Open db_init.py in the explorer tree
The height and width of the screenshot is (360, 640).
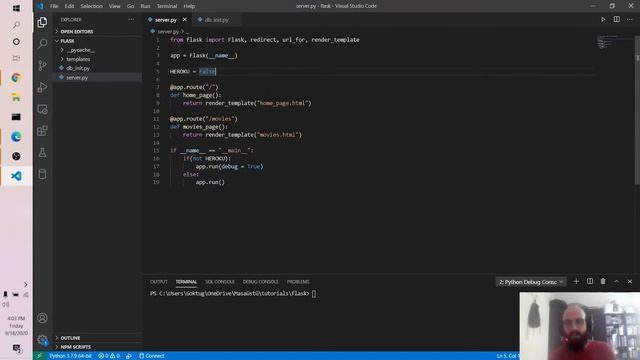pos(78,68)
